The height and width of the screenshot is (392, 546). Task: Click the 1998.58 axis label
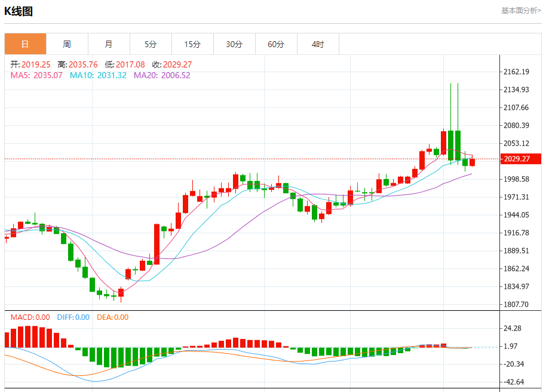(x=516, y=179)
